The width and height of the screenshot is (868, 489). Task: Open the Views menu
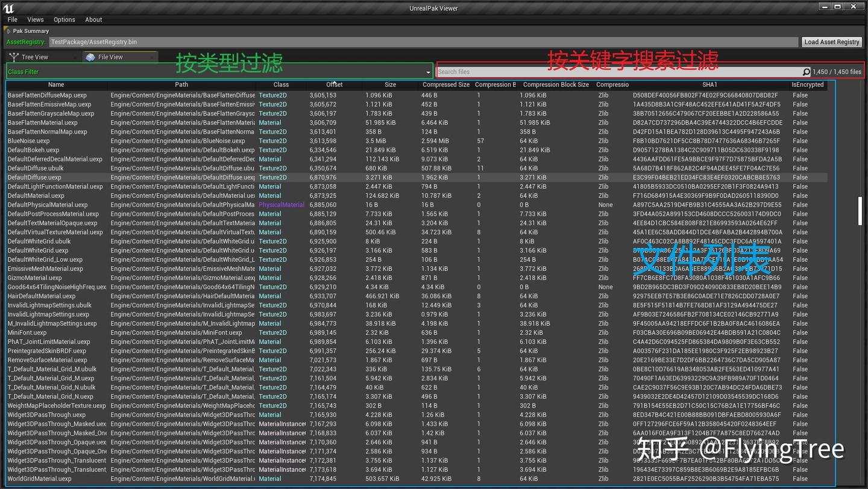point(36,19)
